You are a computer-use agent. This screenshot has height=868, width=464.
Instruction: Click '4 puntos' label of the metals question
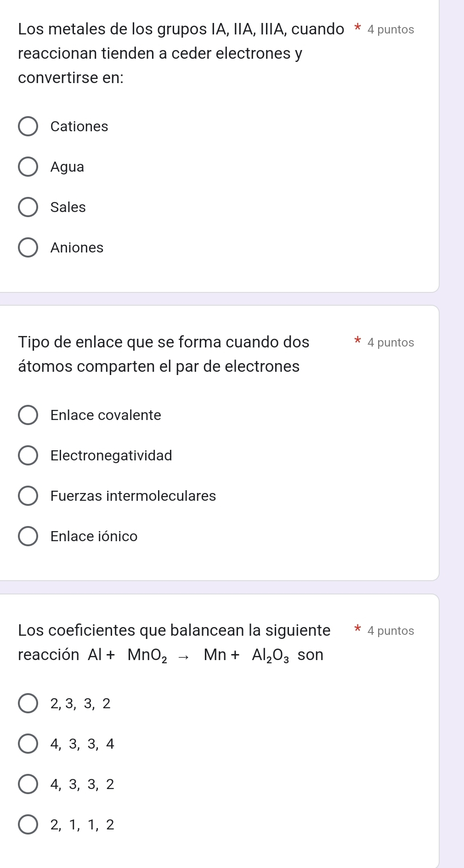tap(390, 30)
